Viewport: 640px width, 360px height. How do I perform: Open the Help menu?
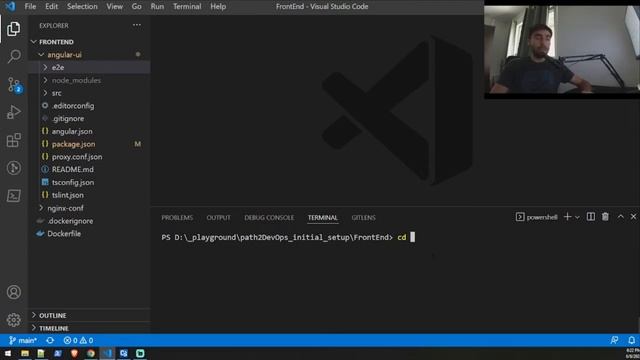(218, 7)
